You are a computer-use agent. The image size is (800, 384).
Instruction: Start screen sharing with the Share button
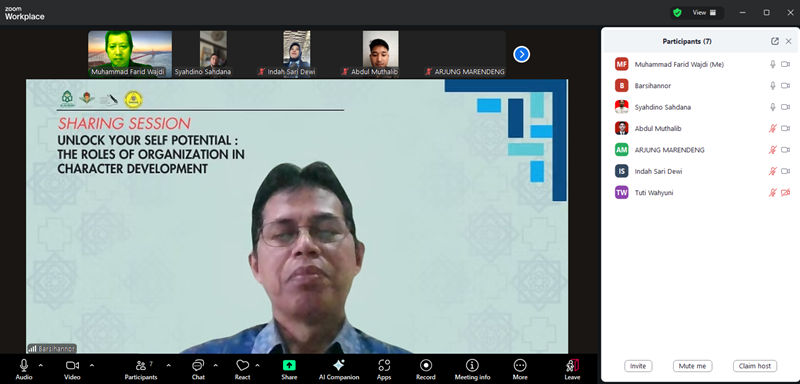[289, 369]
